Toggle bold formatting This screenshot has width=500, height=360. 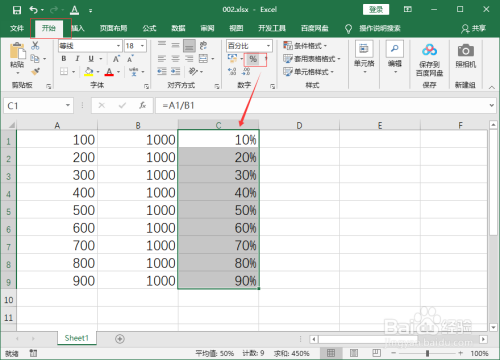pos(64,59)
